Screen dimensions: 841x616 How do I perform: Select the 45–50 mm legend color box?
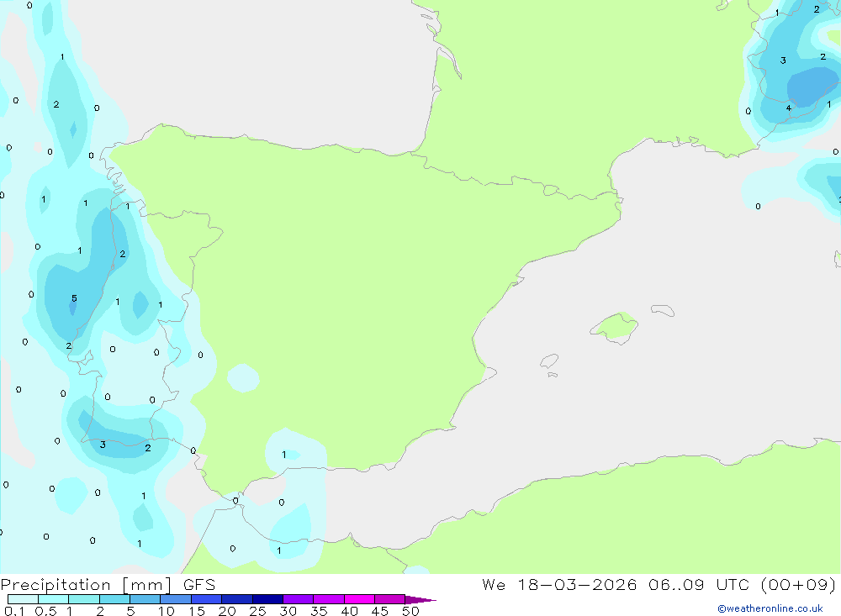(x=390, y=599)
